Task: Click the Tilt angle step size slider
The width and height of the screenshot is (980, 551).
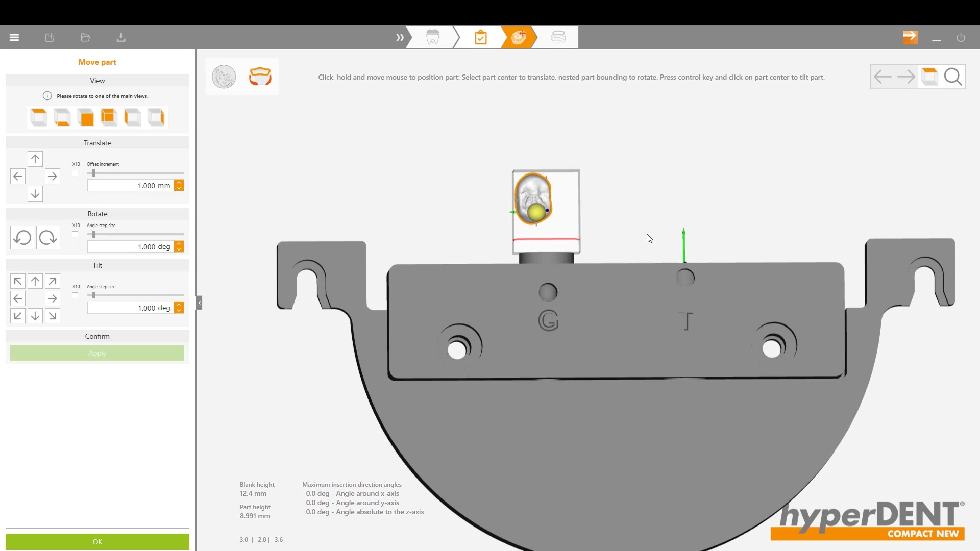Action: pyautogui.click(x=135, y=295)
